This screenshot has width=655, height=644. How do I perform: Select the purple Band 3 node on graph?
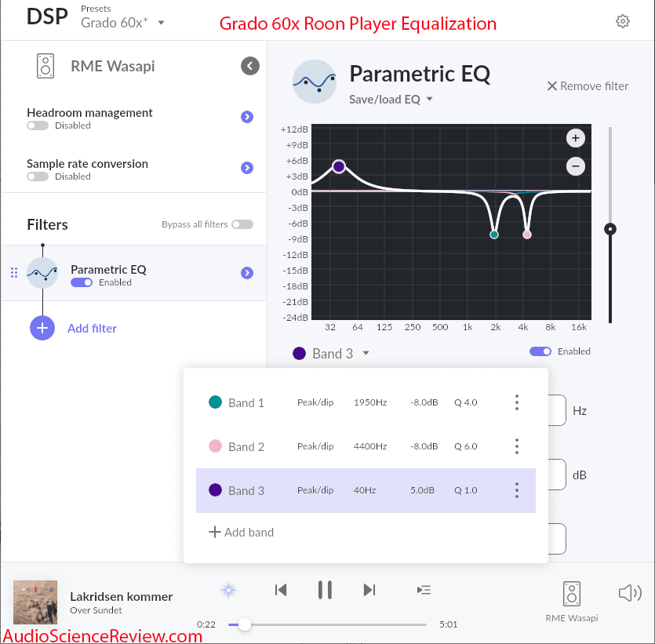339,166
